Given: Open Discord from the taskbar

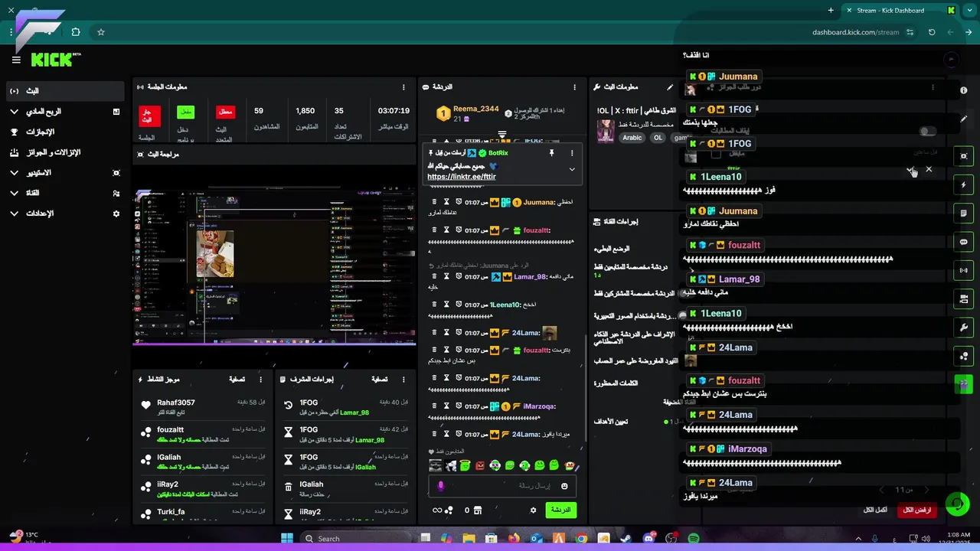Looking at the screenshot, I should point(649,538).
